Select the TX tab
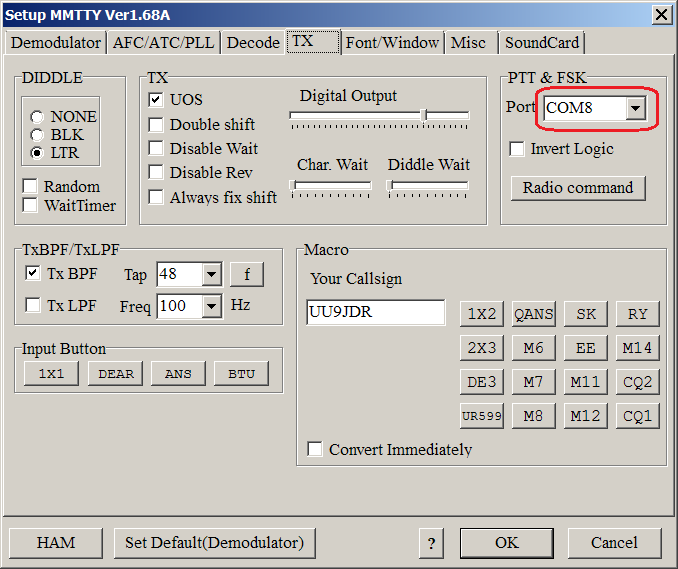Screen dimensions: 678x569 click(313, 42)
